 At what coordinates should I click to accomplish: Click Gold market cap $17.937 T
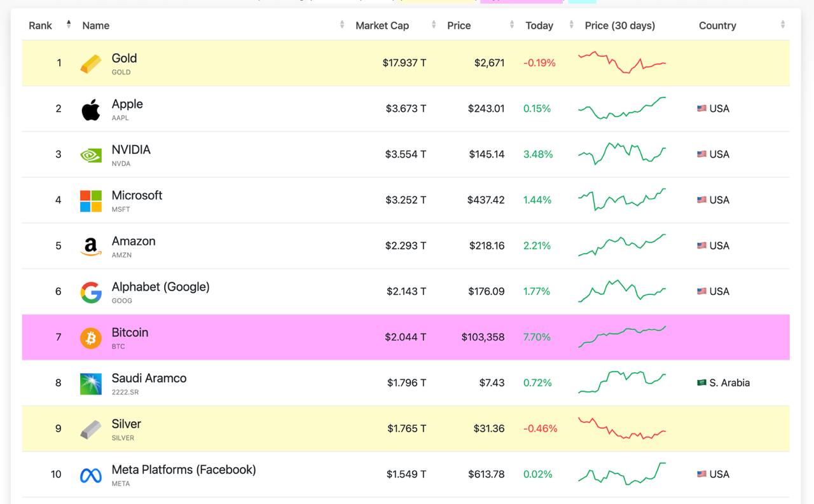tap(404, 63)
